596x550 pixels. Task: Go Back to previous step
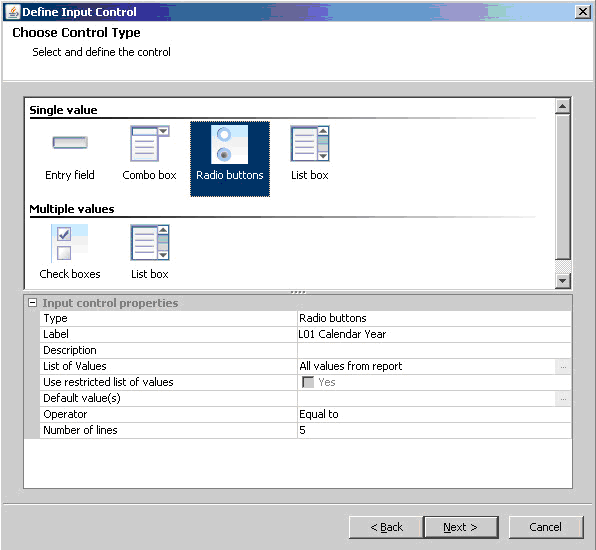pos(386,527)
